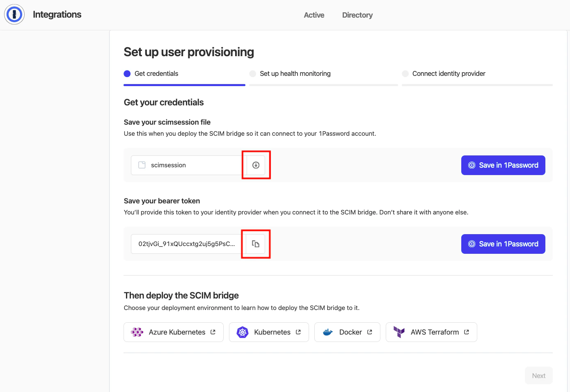This screenshot has height=392, width=570.
Task: Copy the bearer token to clipboard
Action: tap(256, 244)
